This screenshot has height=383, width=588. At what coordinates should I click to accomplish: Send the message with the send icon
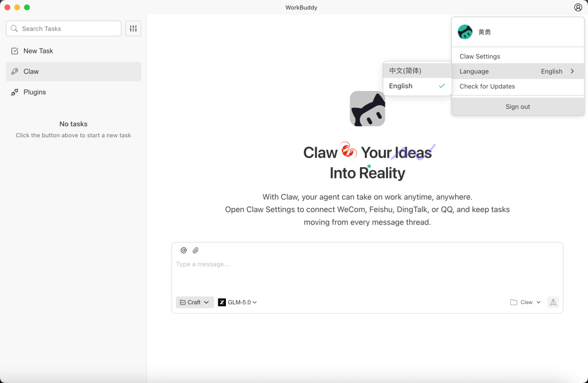pos(553,302)
